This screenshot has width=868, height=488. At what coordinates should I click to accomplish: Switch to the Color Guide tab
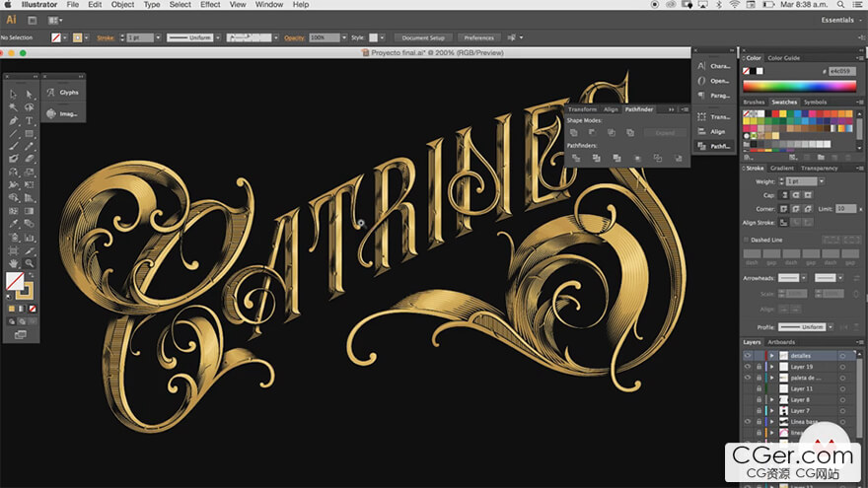pyautogui.click(x=783, y=57)
